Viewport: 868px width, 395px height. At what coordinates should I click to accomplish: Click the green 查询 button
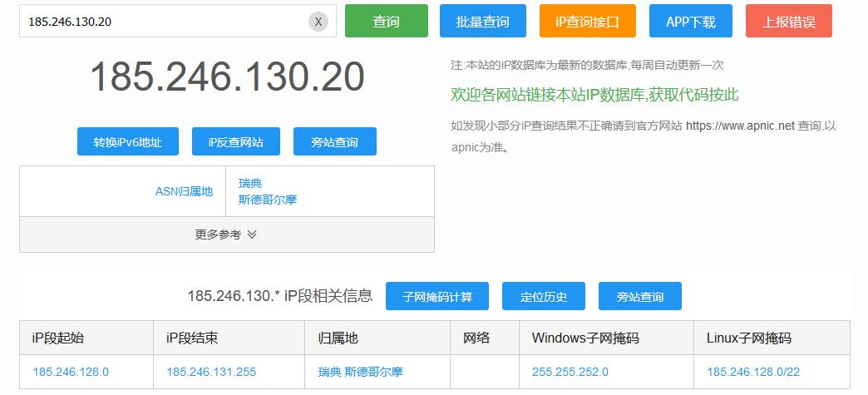coord(387,21)
